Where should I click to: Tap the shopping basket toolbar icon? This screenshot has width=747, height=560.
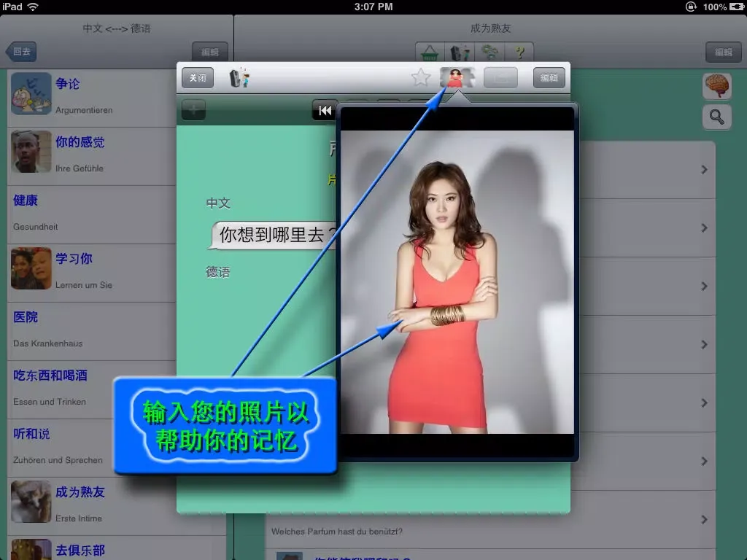[430, 52]
